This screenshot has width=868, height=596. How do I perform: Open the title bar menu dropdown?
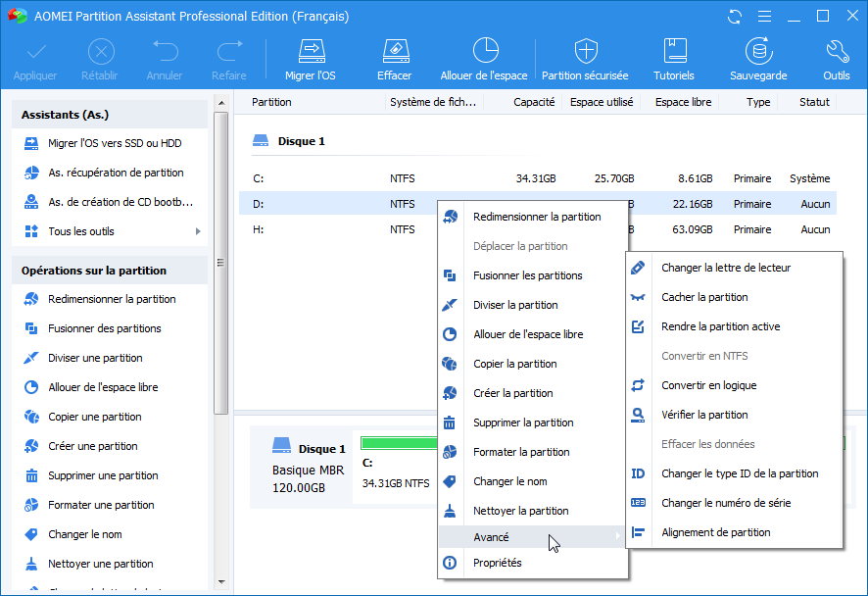point(763,17)
